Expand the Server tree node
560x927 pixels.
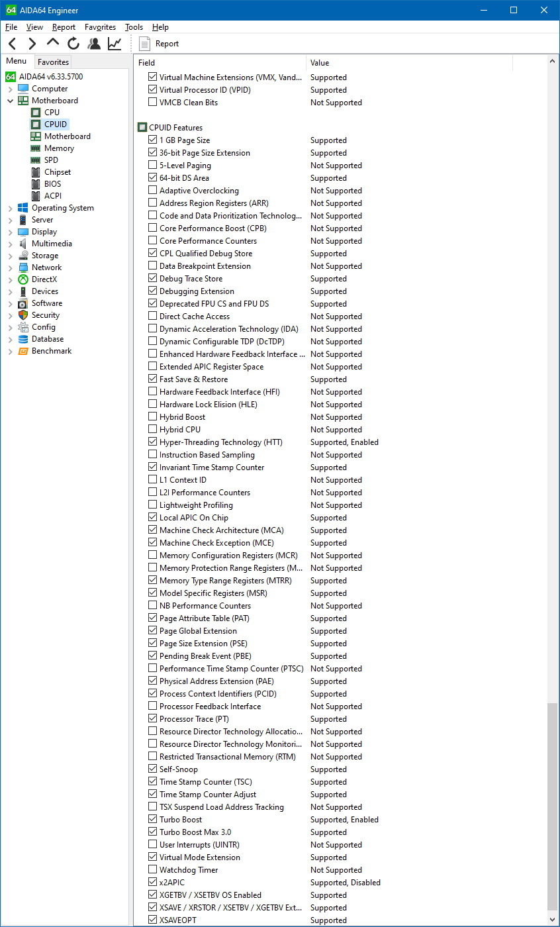click(x=10, y=220)
